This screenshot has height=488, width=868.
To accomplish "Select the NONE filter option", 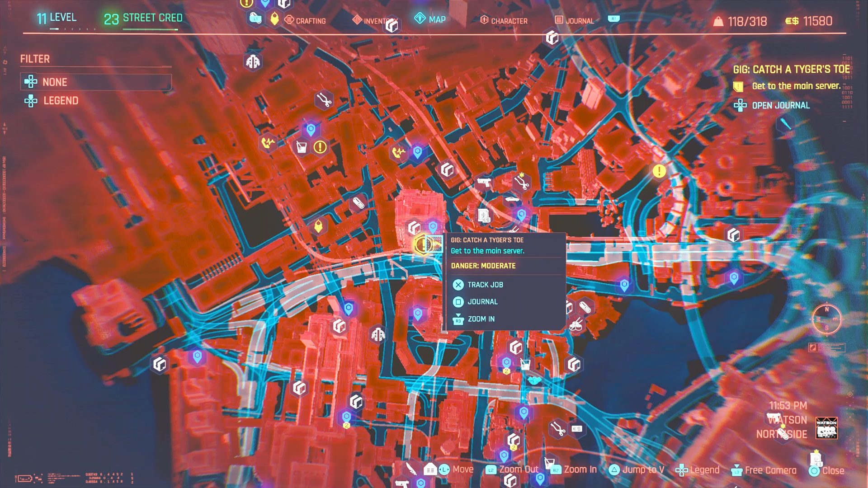I will 96,82.
